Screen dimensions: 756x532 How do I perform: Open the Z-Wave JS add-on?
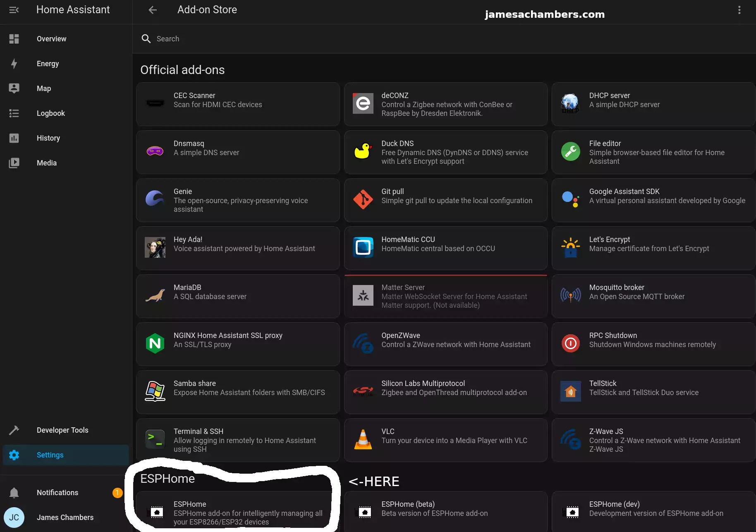[x=653, y=440]
